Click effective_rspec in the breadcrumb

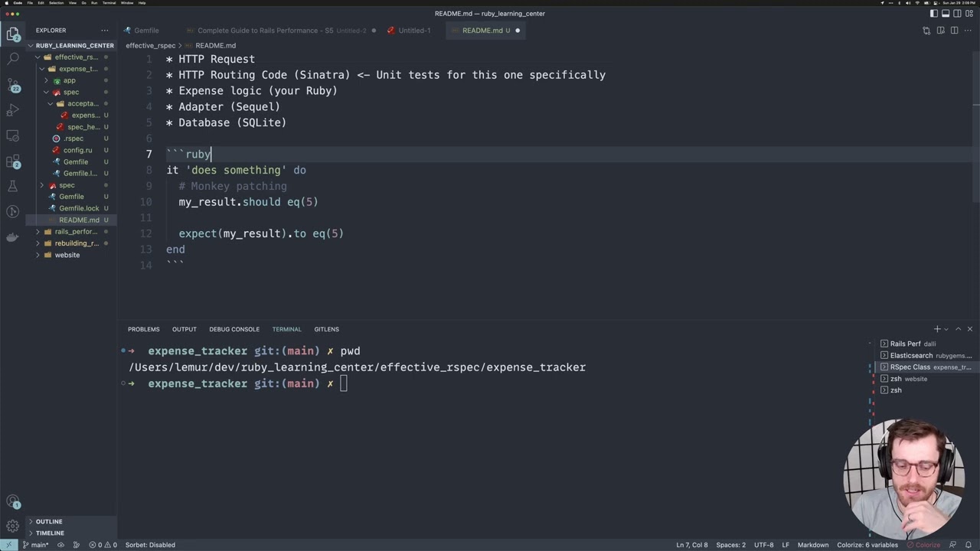coord(151,45)
